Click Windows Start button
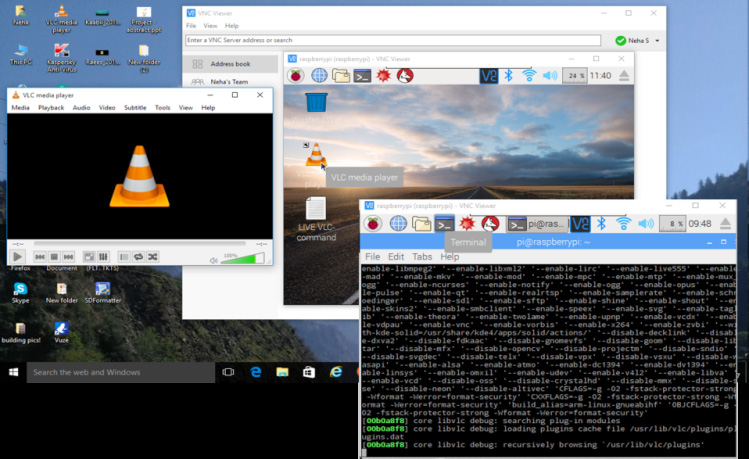Screen dimensions: 749x459 (13, 372)
